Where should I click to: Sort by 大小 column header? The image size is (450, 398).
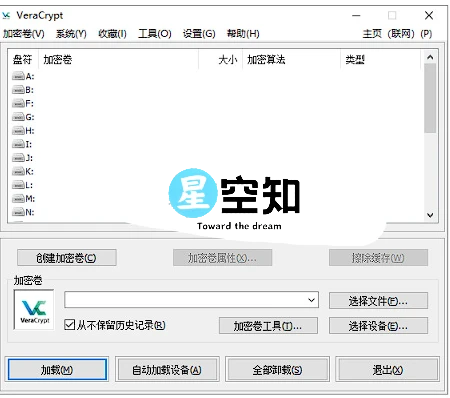click(x=221, y=60)
